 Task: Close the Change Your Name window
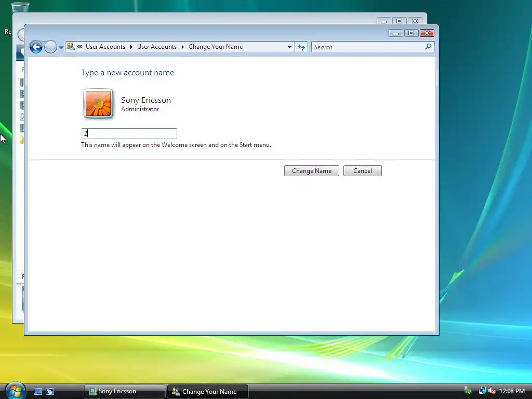pos(427,33)
